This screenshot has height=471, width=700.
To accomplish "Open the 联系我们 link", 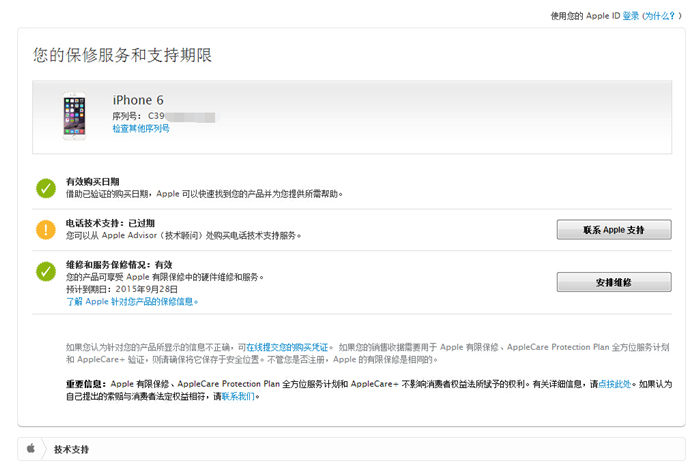I will pyautogui.click(x=238, y=396).
